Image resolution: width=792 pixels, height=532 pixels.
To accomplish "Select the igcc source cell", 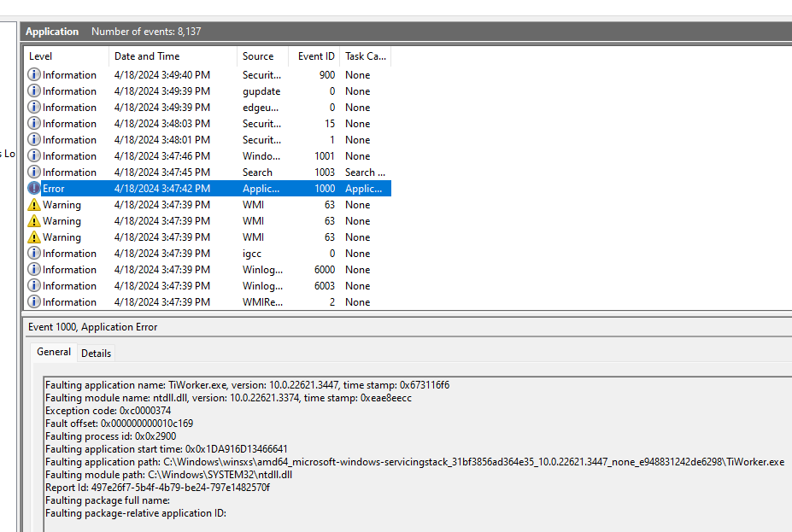I will 251,254.
